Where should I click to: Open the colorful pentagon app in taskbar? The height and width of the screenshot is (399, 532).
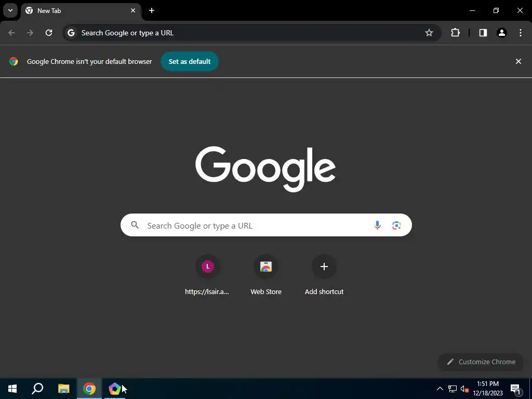[x=115, y=389]
